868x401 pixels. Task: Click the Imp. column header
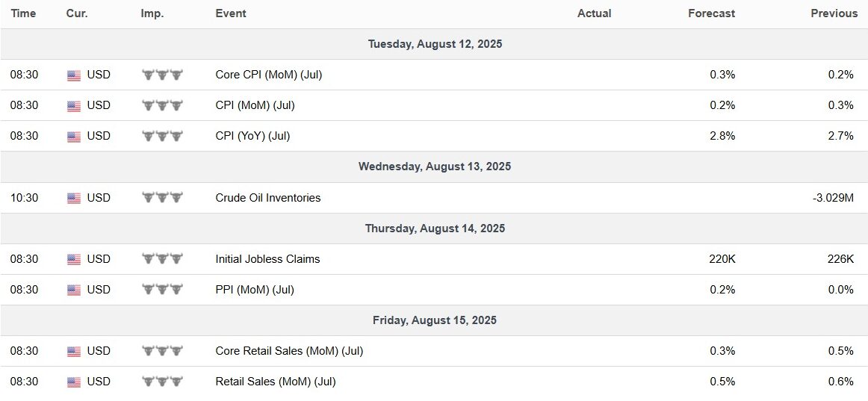tap(152, 14)
